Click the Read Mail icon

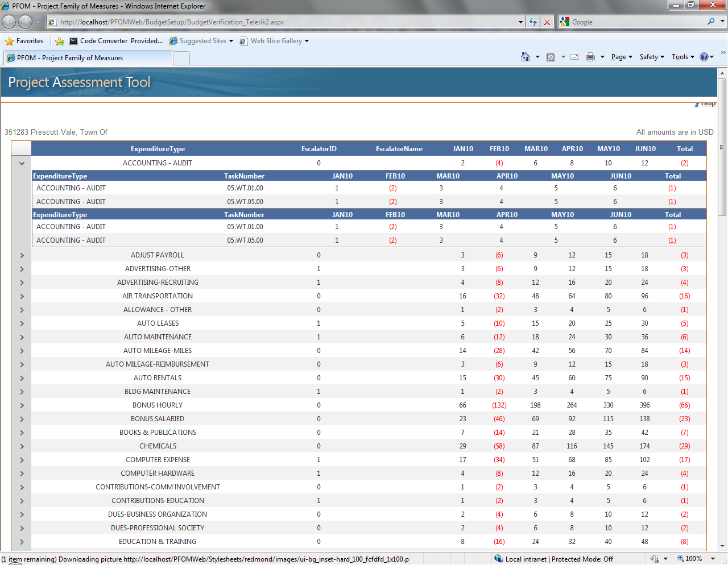click(574, 57)
